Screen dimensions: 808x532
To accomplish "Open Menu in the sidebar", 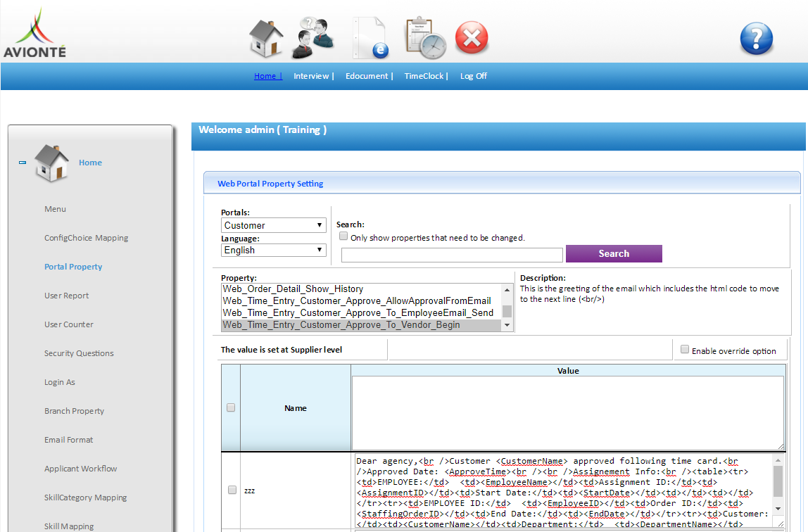I will [55, 209].
